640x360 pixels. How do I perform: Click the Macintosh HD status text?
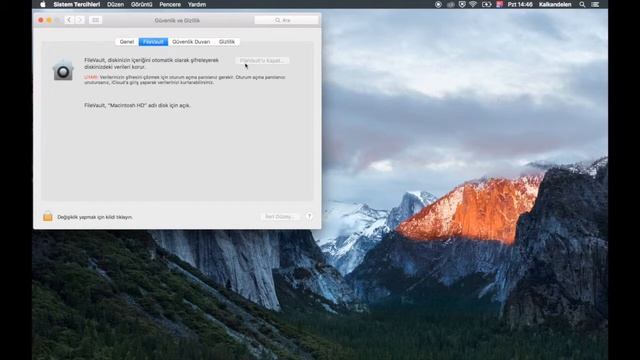pos(137,105)
